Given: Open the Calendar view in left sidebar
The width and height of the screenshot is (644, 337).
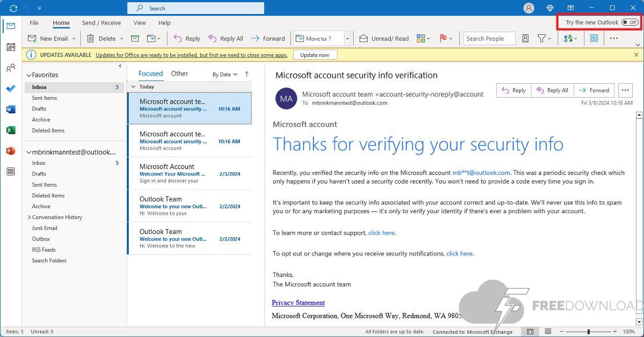Looking at the screenshot, I should point(10,47).
